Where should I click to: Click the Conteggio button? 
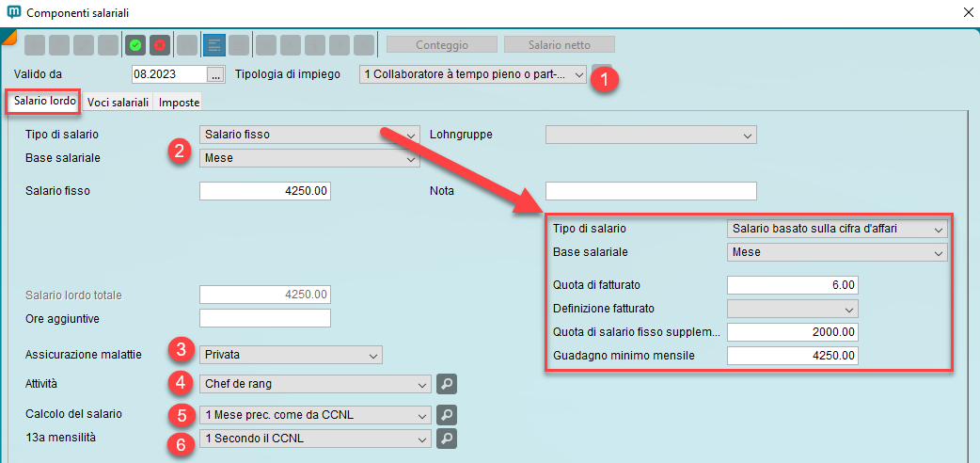441,44
